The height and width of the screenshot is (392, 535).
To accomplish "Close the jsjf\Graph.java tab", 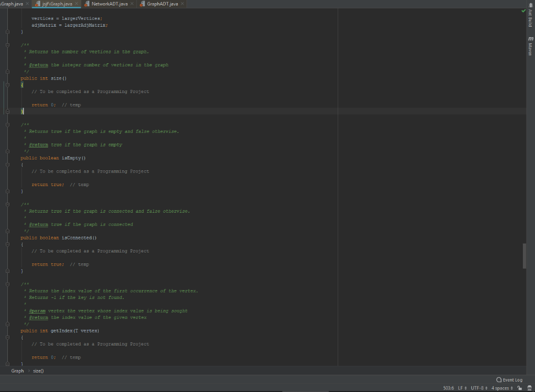I will coord(77,4).
